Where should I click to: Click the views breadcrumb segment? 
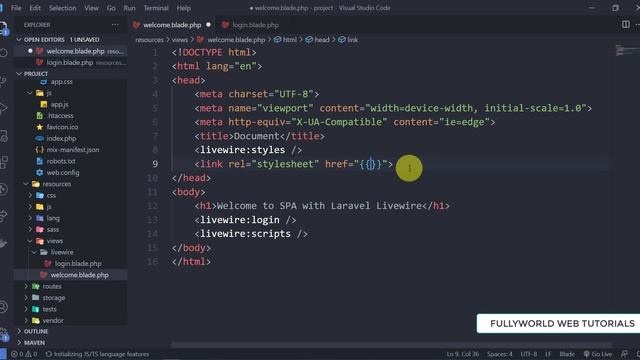[180, 40]
